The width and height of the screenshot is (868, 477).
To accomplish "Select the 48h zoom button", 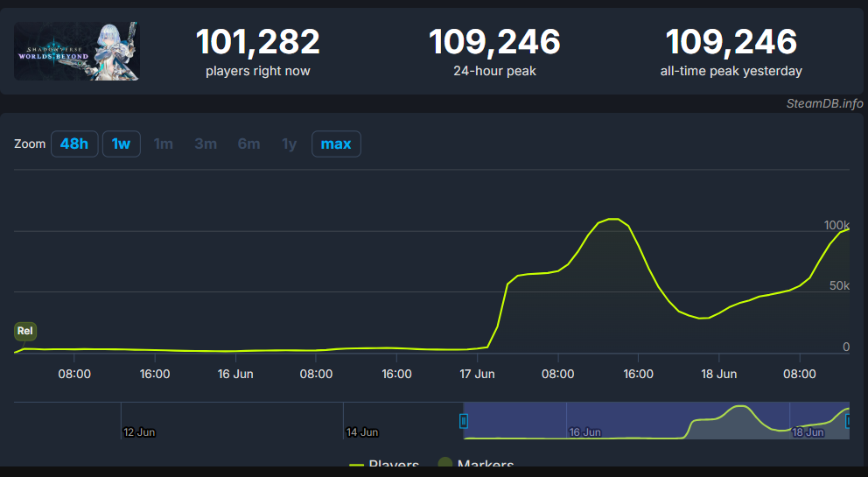I will click(74, 144).
